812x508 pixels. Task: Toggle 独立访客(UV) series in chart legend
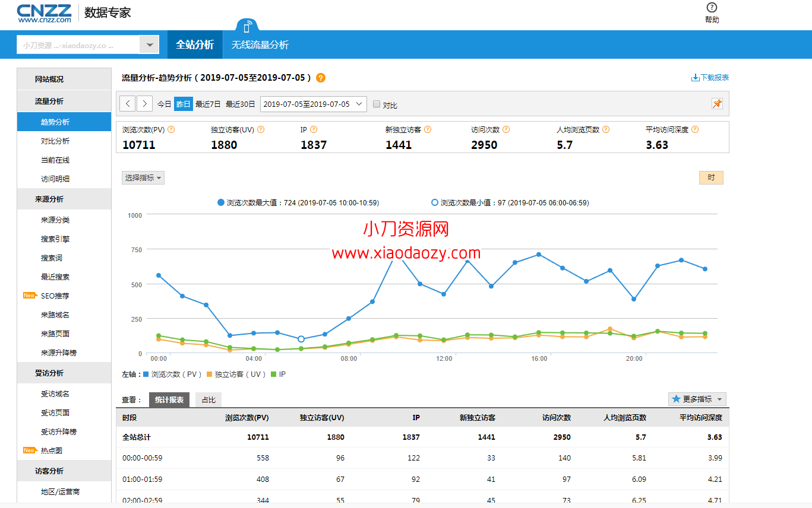point(236,374)
